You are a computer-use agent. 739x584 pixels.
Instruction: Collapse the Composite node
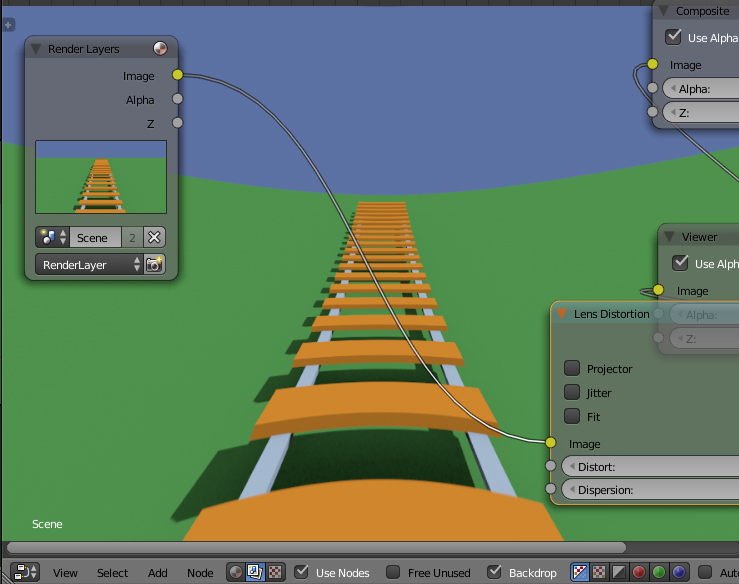coord(664,11)
